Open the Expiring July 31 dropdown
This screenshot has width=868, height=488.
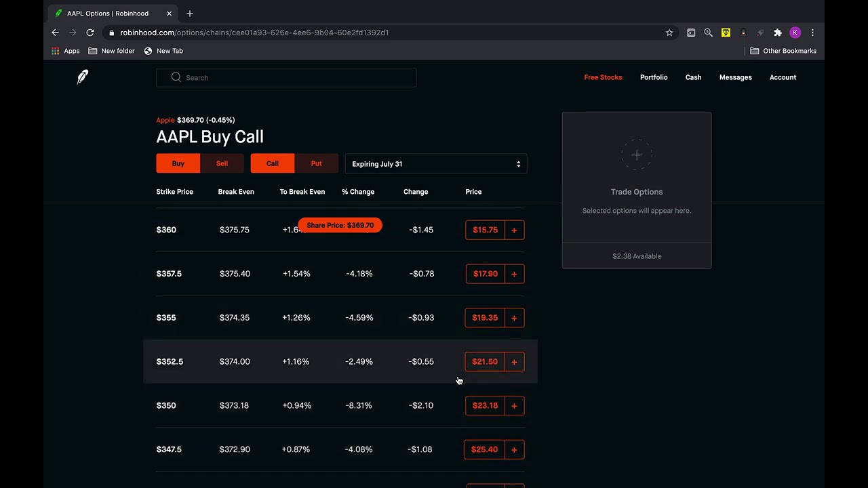(436, 164)
